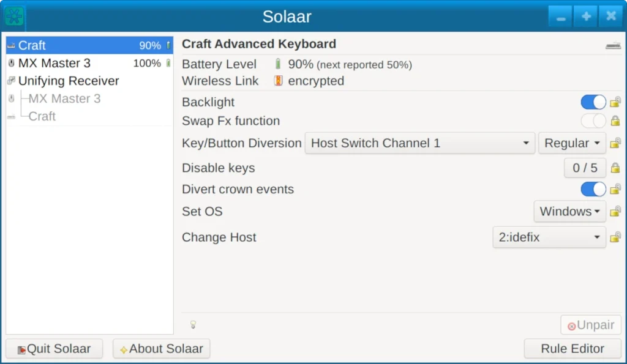Enable the Swap Fx function switch
The height and width of the screenshot is (364, 627).
(x=593, y=121)
